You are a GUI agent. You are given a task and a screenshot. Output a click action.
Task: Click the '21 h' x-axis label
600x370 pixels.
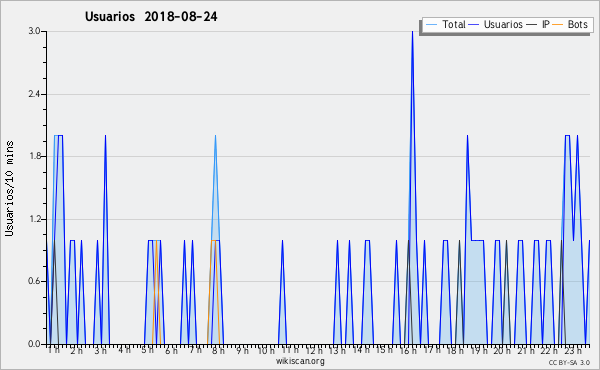pyautogui.click(x=526, y=350)
